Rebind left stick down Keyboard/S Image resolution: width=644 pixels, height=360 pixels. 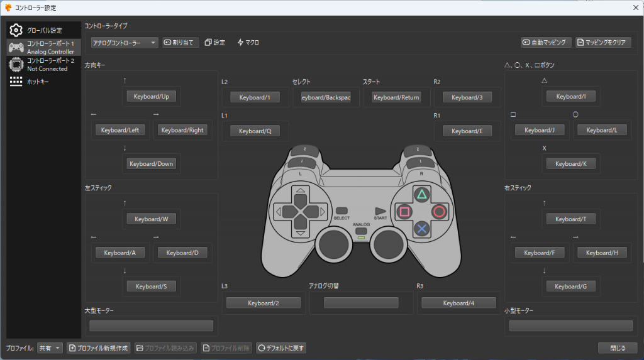(x=151, y=286)
